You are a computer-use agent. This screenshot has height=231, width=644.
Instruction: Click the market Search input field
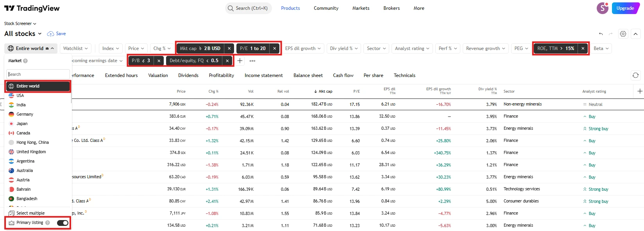(x=38, y=74)
